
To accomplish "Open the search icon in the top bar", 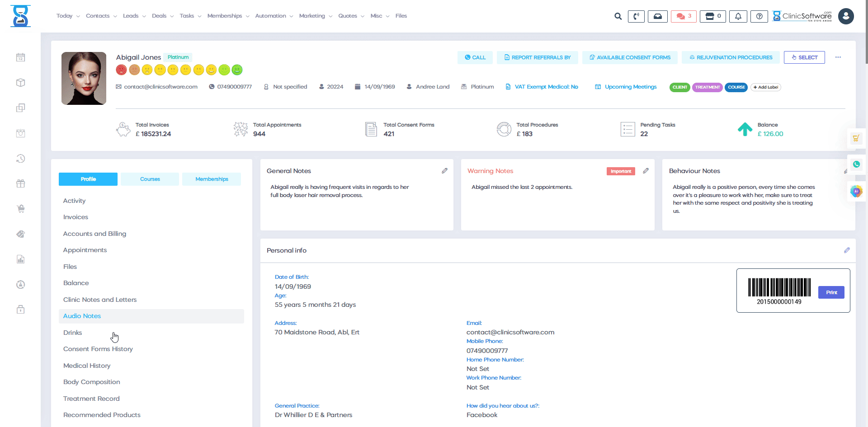I will (x=618, y=16).
